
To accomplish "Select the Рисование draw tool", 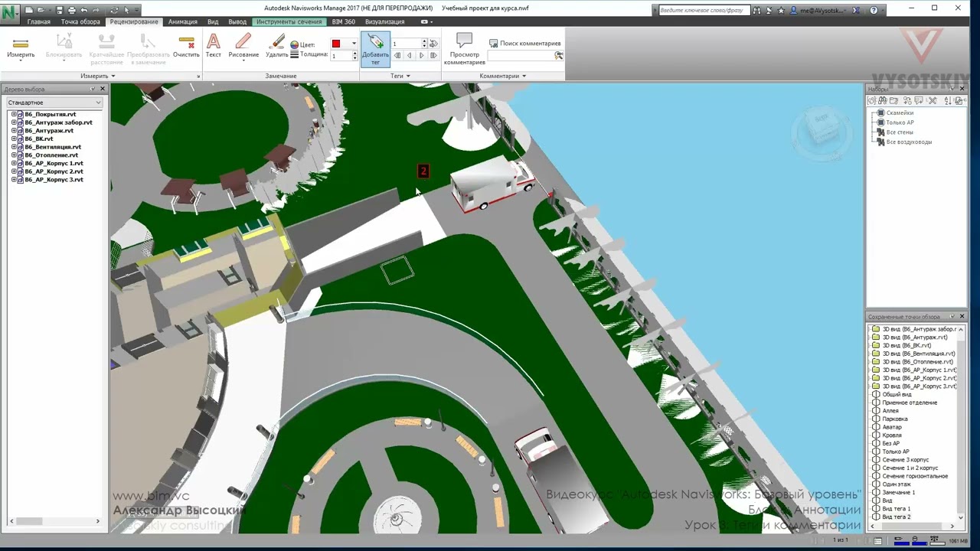I will click(x=243, y=47).
